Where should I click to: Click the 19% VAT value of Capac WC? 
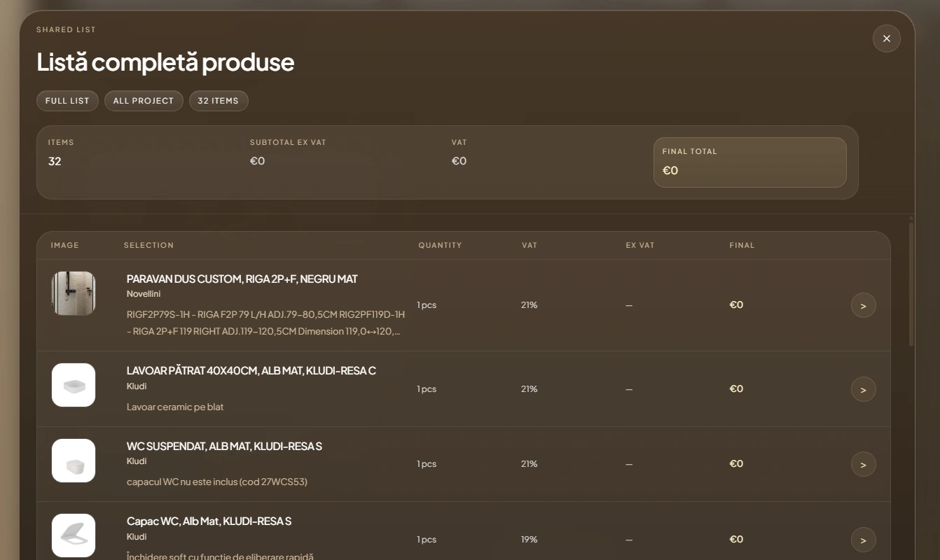pyautogui.click(x=530, y=540)
